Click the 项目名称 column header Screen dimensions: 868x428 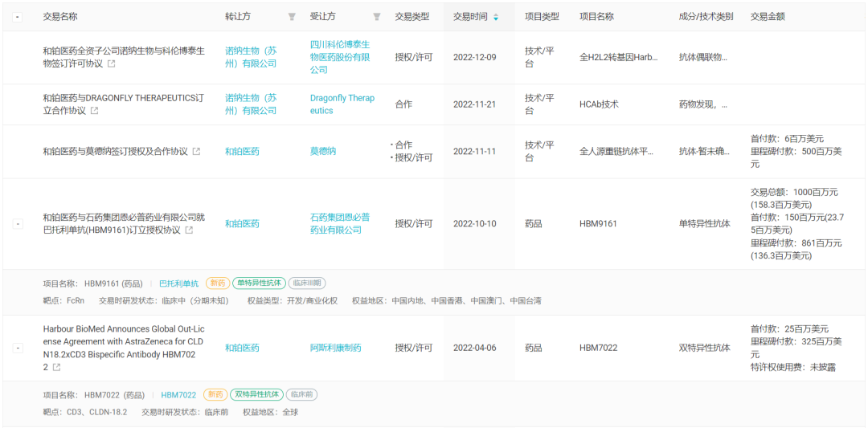(x=596, y=17)
